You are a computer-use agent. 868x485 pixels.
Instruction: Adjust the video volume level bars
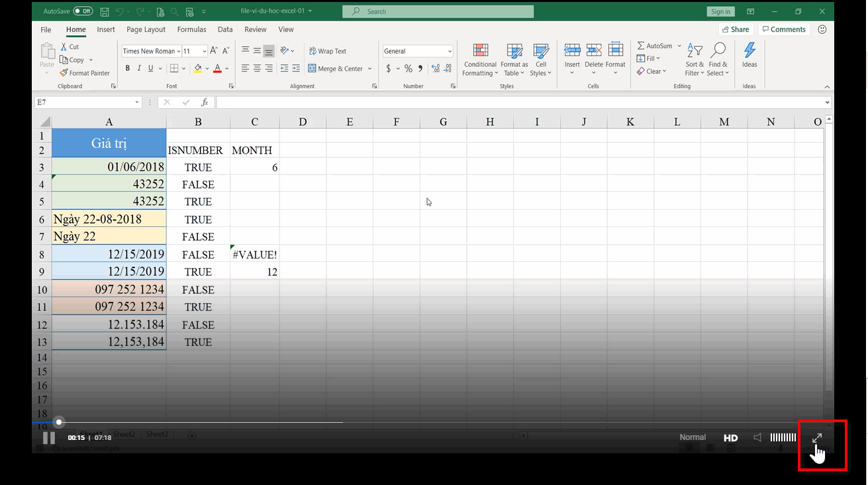tap(783, 437)
